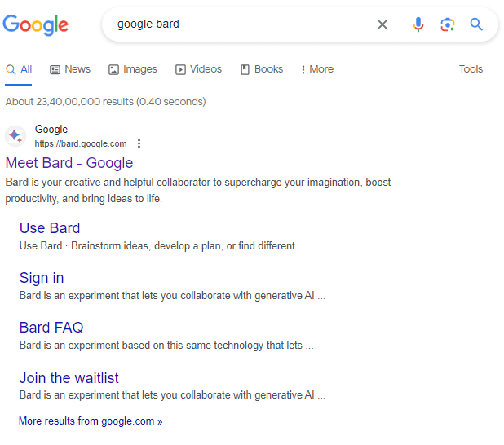Follow the Sign in sitelink
The image size is (504, 445).
coord(42,278)
